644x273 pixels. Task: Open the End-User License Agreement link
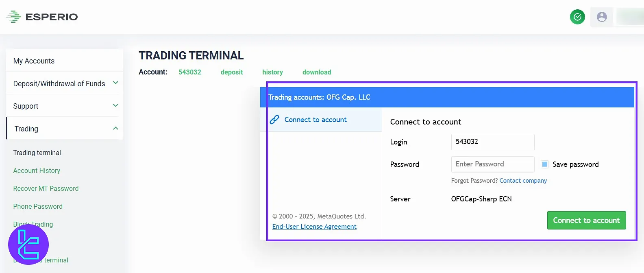pos(314,227)
